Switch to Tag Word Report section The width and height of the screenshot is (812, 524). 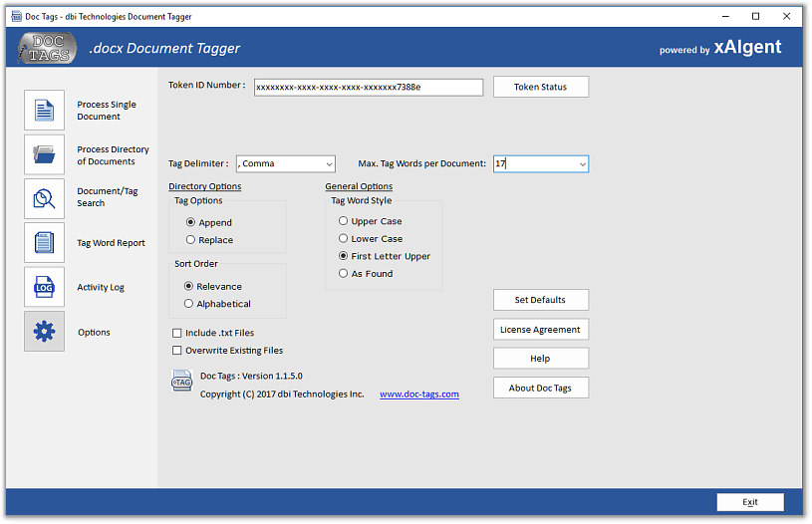click(111, 243)
